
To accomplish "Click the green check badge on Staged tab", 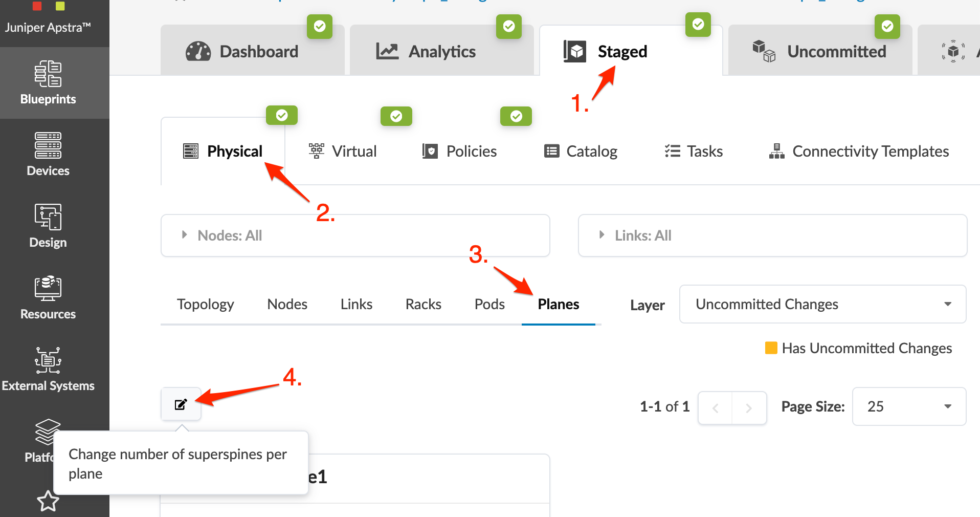I will coord(698,25).
